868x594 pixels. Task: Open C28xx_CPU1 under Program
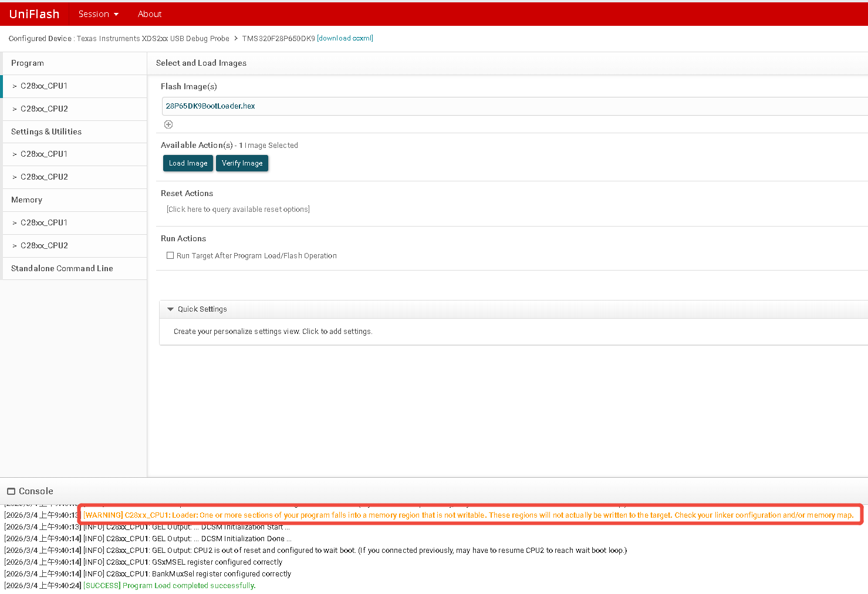(75, 86)
